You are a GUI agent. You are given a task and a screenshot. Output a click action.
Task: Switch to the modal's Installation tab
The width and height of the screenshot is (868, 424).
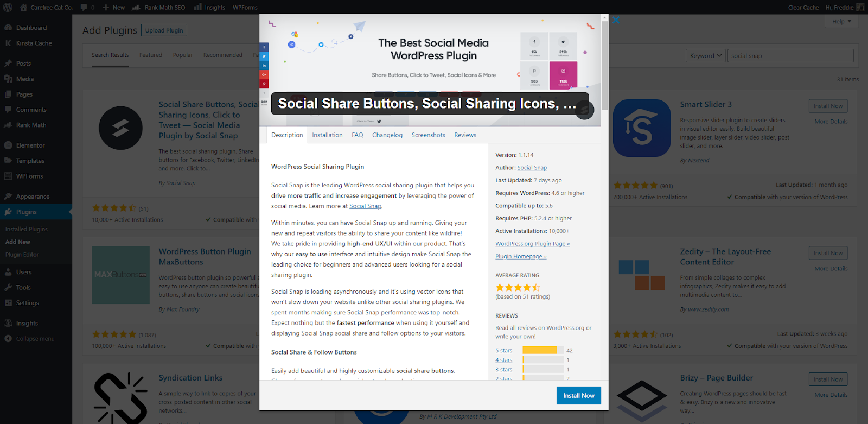tap(327, 135)
